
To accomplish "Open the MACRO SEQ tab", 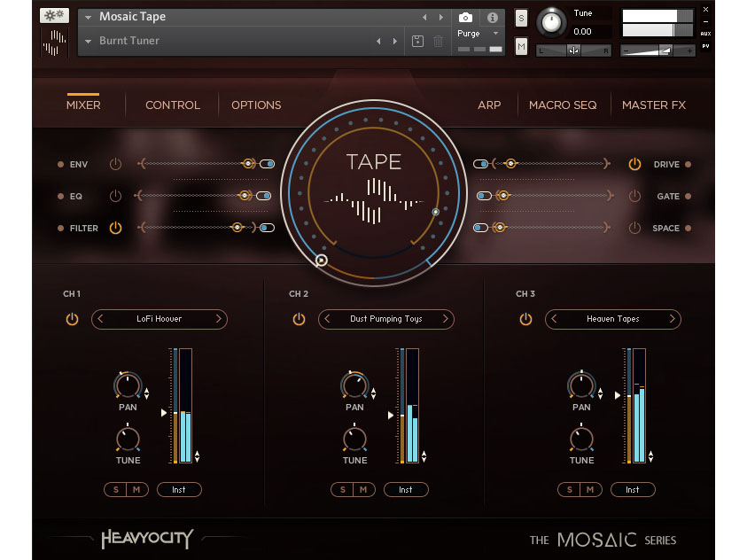I will point(563,105).
